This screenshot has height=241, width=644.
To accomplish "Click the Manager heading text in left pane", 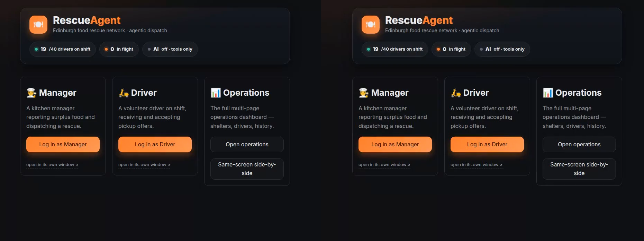I will coord(58,93).
